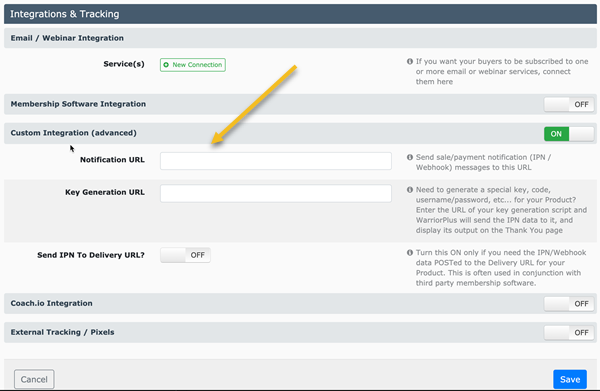
Task: Click the New Connection button
Action: (192, 65)
